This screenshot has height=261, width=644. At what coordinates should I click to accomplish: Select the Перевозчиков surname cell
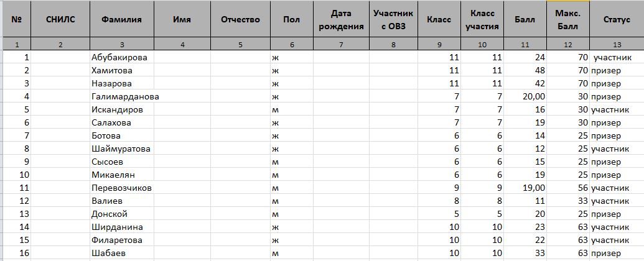tap(121, 188)
